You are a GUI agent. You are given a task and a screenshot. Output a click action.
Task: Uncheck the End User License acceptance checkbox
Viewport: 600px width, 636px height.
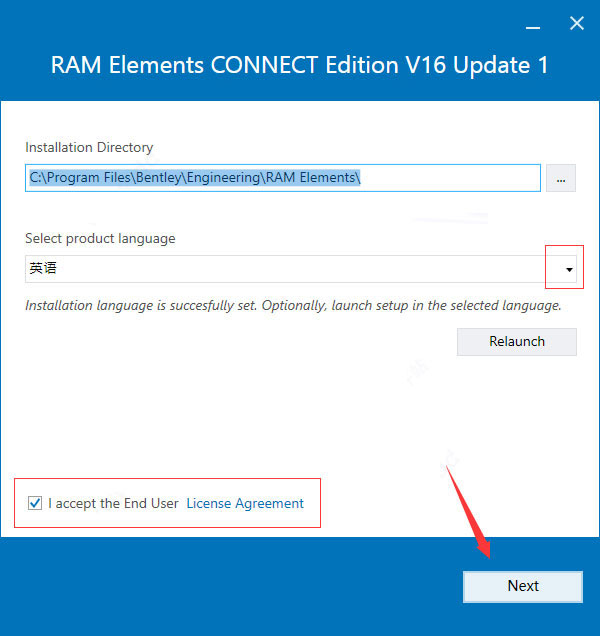tap(35, 503)
